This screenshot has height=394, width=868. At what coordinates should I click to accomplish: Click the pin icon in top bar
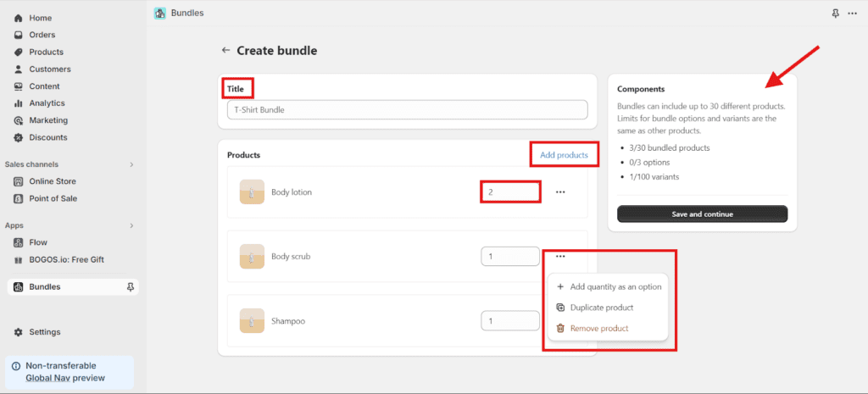(x=835, y=14)
